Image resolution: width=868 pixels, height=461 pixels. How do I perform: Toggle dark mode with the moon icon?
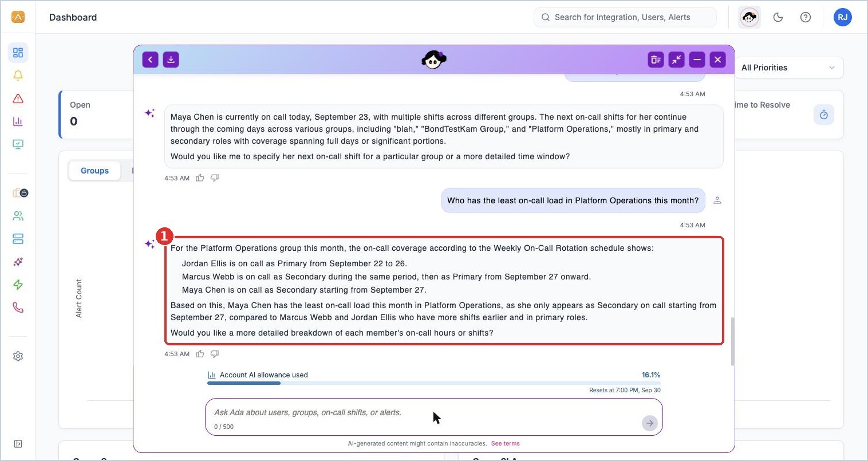[x=778, y=17]
